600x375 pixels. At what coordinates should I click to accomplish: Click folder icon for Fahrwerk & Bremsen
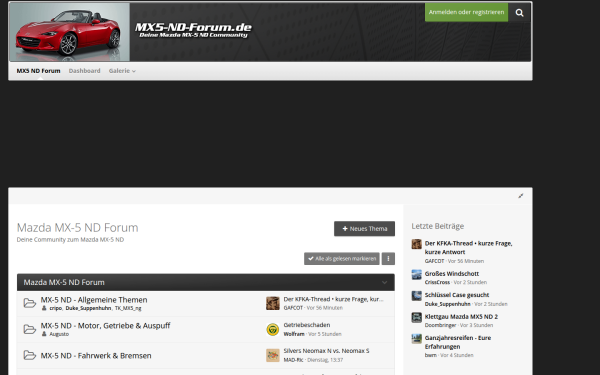[29, 355]
